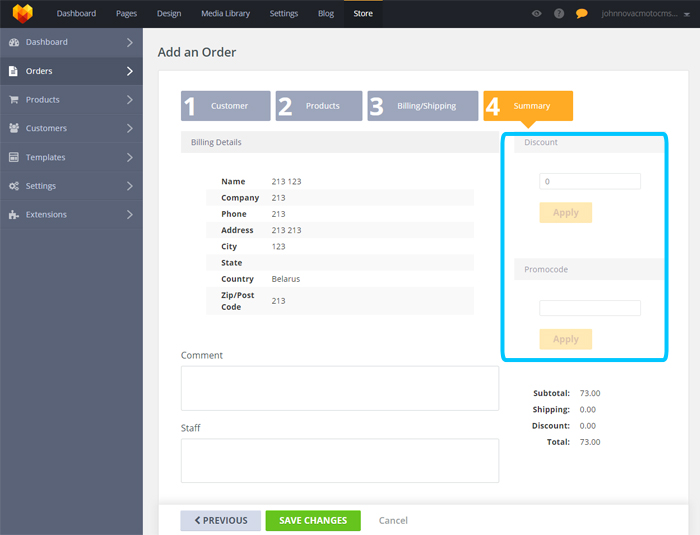Open the johnnovacmotocms account dropdown
The image size is (700, 535).
pyautogui.click(x=645, y=14)
